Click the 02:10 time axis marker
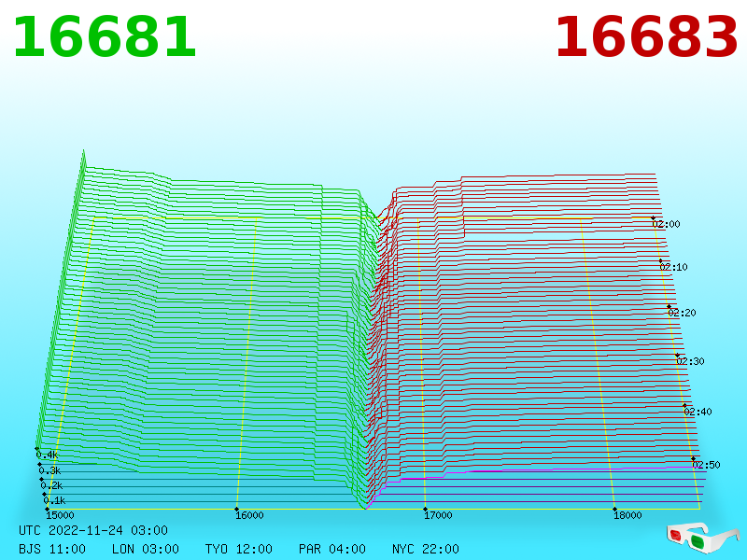 [673, 267]
